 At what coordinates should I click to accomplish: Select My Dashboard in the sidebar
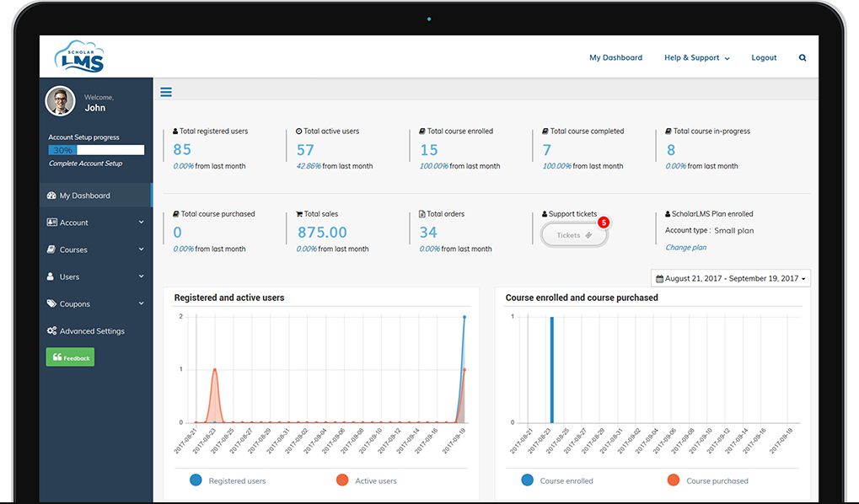[x=78, y=195]
